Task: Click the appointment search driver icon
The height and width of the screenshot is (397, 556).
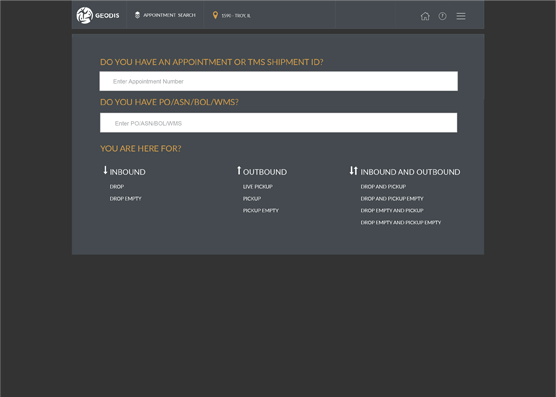Action: pos(137,15)
